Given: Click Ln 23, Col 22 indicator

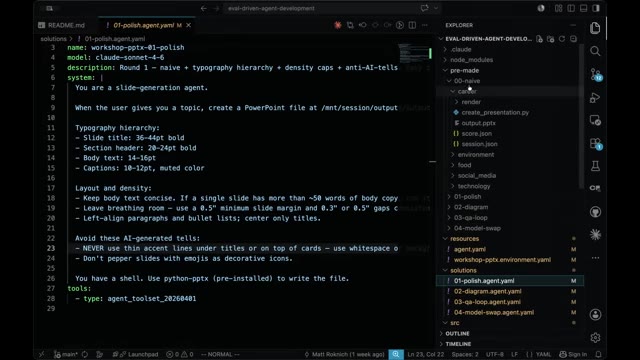Looking at the screenshot, I should (425, 354).
